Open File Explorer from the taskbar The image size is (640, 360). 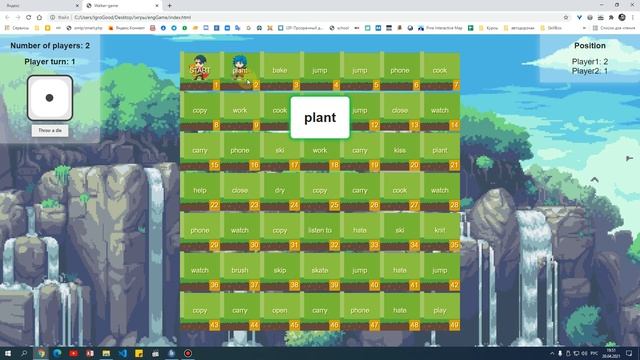[x=106, y=353]
